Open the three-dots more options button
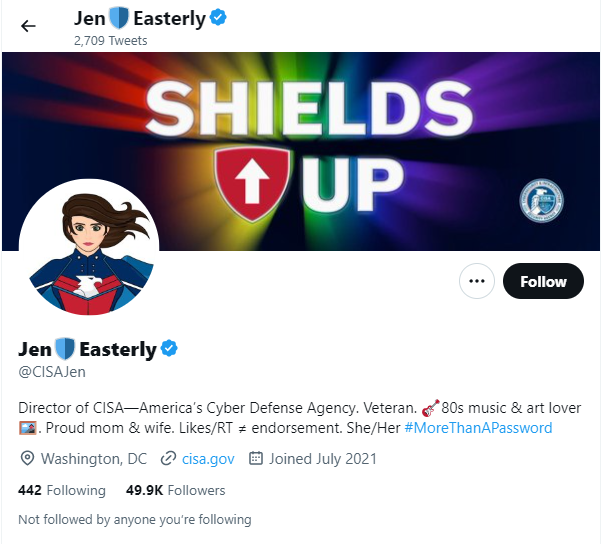Image resolution: width=609 pixels, height=544 pixels. click(x=477, y=281)
